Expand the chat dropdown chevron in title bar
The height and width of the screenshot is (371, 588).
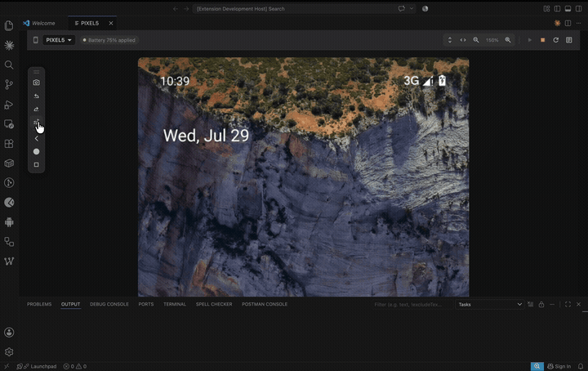pyautogui.click(x=412, y=9)
